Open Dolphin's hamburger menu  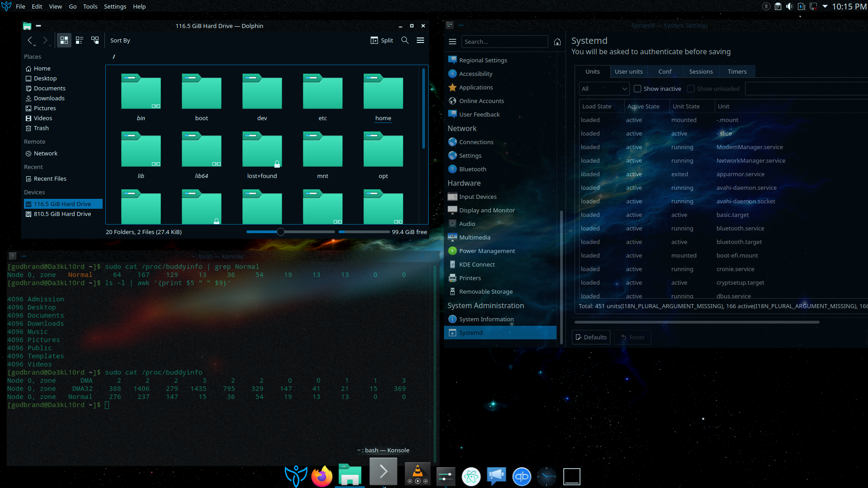(x=420, y=40)
